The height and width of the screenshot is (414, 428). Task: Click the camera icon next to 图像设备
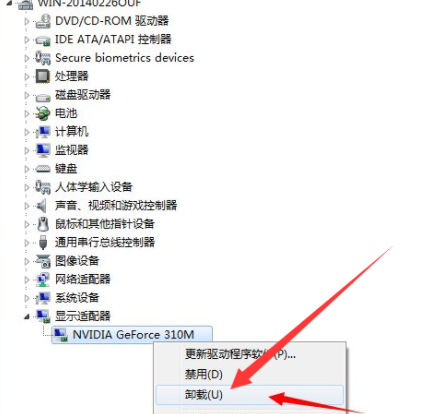[x=43, y=261]
